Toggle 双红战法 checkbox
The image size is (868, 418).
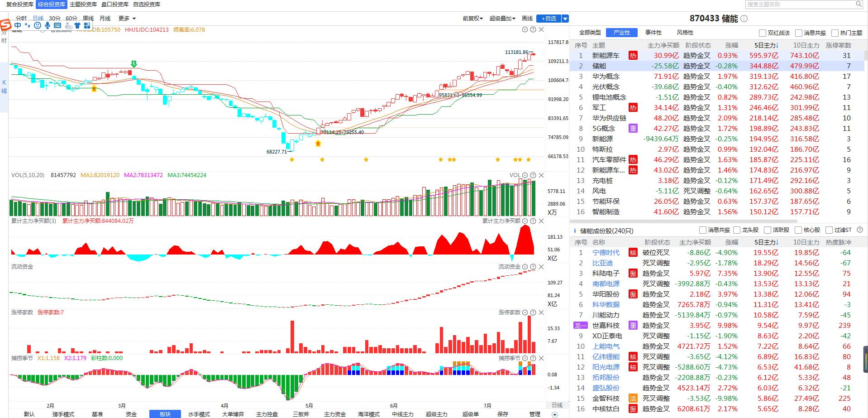pos(763,33)
